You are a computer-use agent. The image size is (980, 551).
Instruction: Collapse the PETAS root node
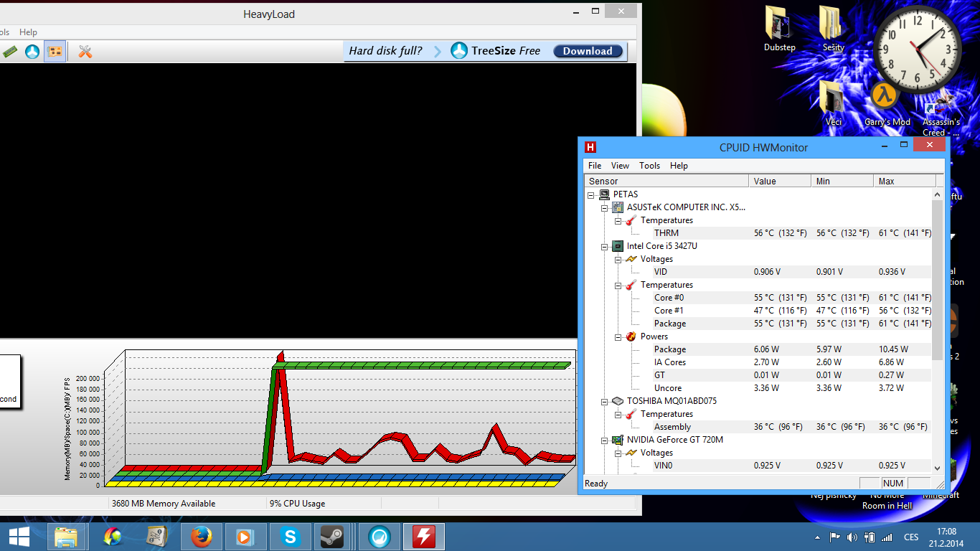591,194
